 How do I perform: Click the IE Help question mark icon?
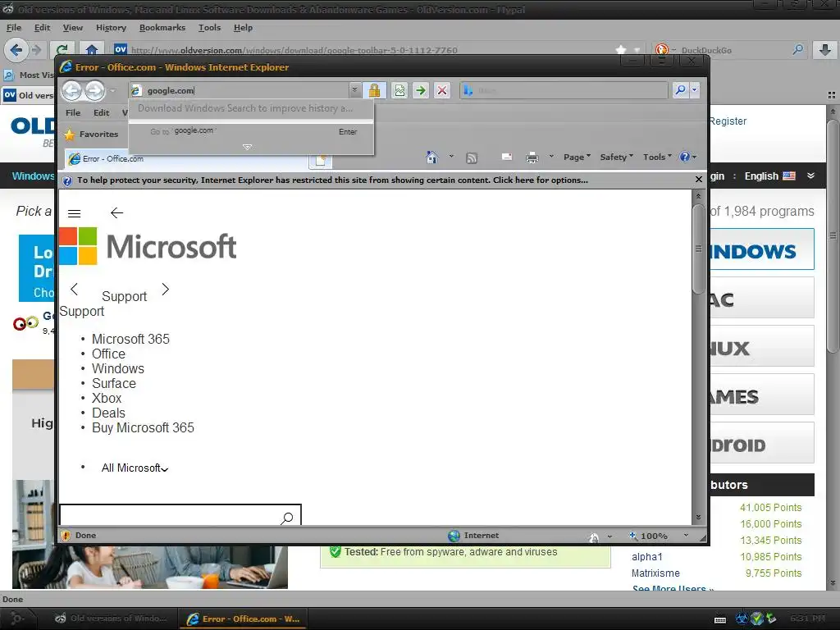[x=685, y=157]
